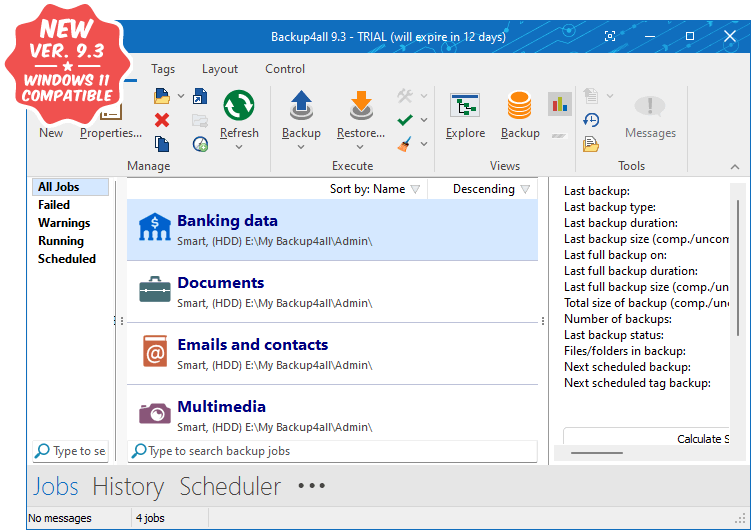The width and height of the screenshot is (751, 530).
Task: Click the create shortcut page icon
Action: click(200, 96)
